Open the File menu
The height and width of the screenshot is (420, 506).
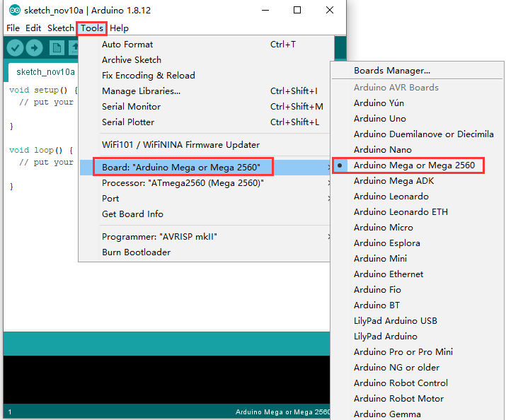point(13,28)
